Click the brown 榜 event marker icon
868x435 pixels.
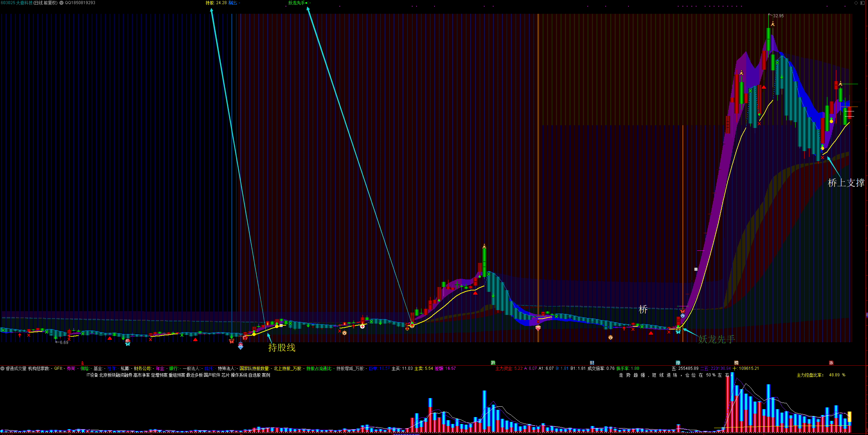click(736, 363)
